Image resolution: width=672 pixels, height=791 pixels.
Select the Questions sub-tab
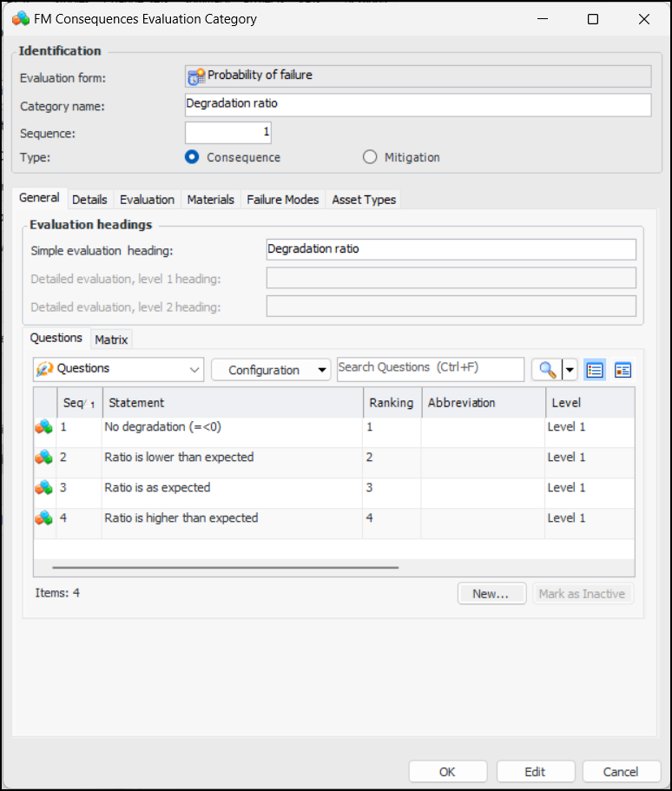pos(56,338)
